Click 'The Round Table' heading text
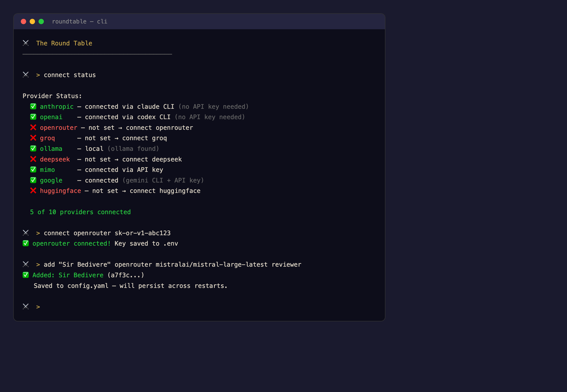The height and width of the screenshot is (392, 567). 64,43
